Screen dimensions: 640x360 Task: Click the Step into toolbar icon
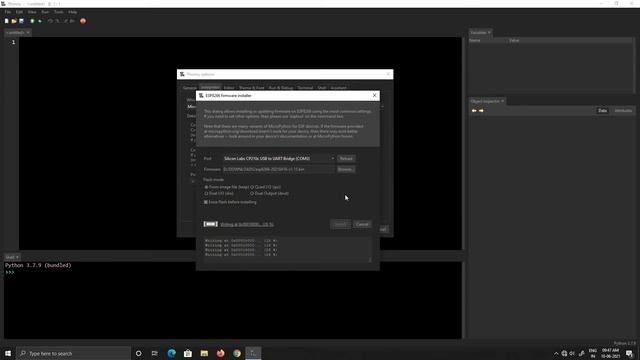(58, 21)
